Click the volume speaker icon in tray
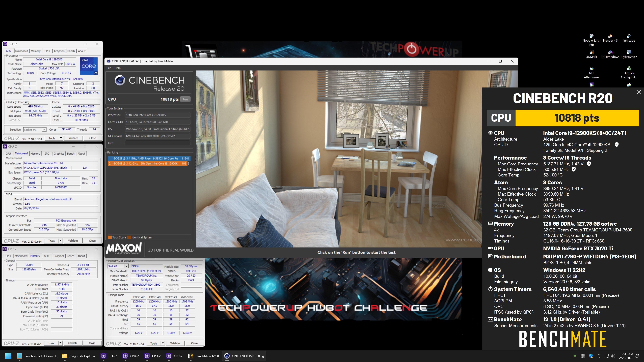This screenshot has width=644, height=362. 613,356
